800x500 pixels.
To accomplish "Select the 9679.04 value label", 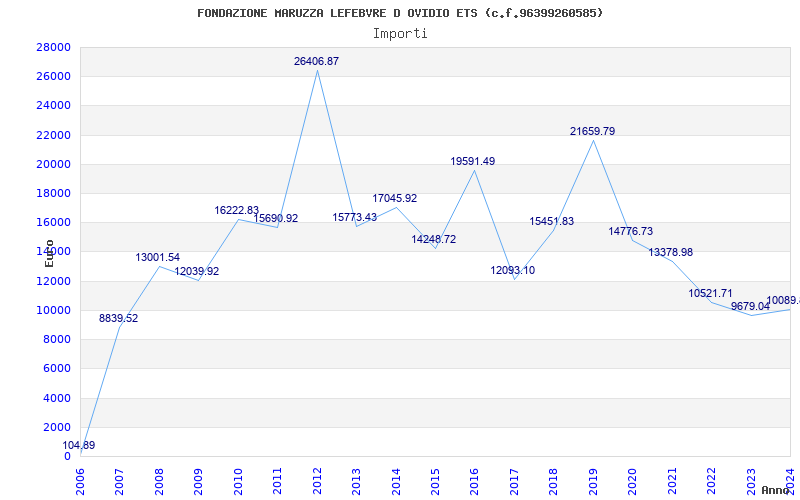I will [750, 306].
